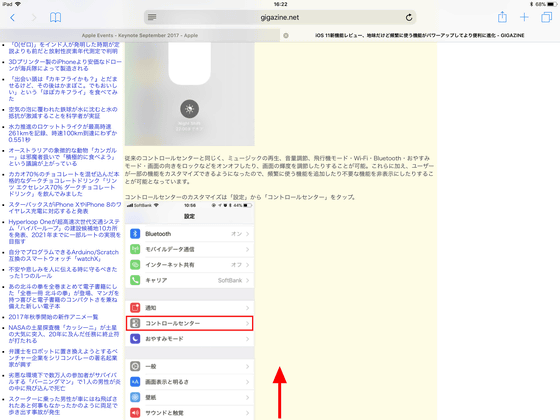
Task: Tap the Night Shift brightness button
Action: [x=189, y=109]
